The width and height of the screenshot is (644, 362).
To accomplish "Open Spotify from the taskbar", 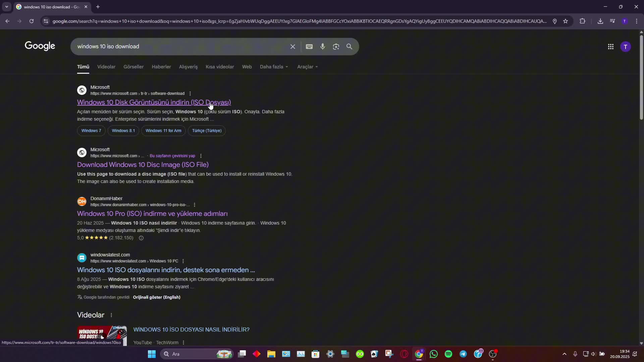I will click(448, 354).
